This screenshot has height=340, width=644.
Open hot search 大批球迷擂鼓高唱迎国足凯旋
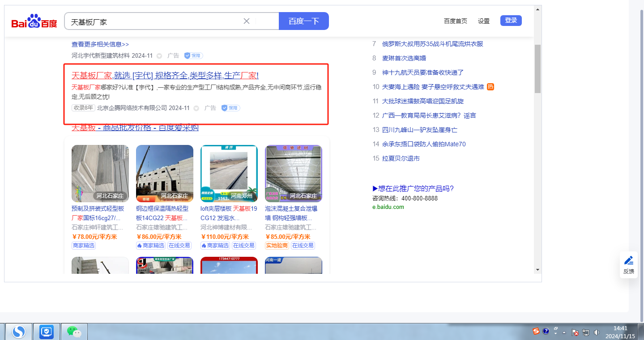point(423,101)
